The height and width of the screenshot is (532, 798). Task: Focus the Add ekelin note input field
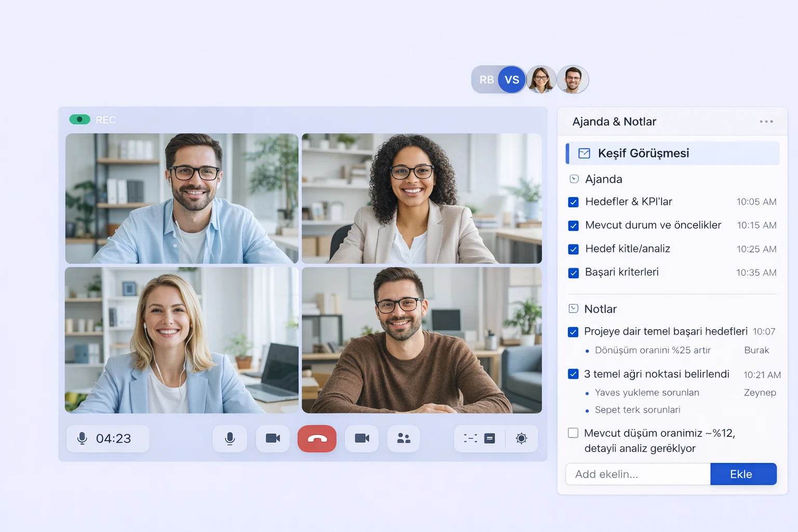(638, 474)
